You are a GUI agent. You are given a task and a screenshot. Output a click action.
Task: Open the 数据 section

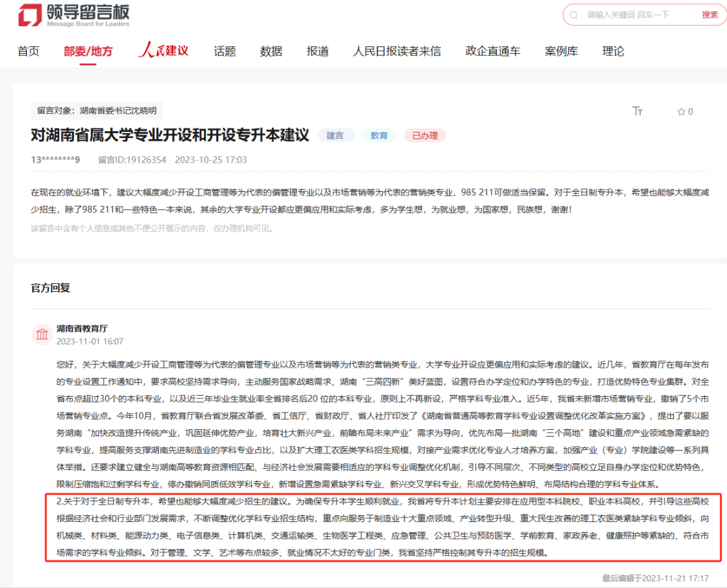click(270, 50)
